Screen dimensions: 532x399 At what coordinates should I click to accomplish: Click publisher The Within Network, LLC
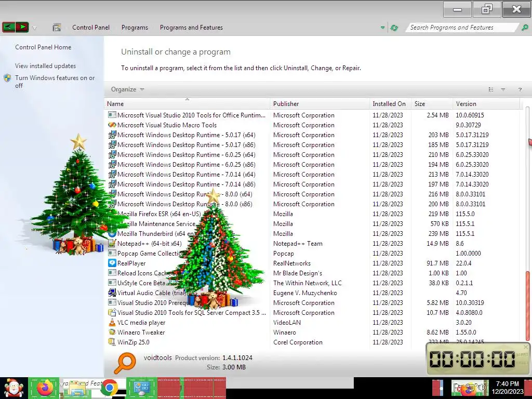(308, 283)
